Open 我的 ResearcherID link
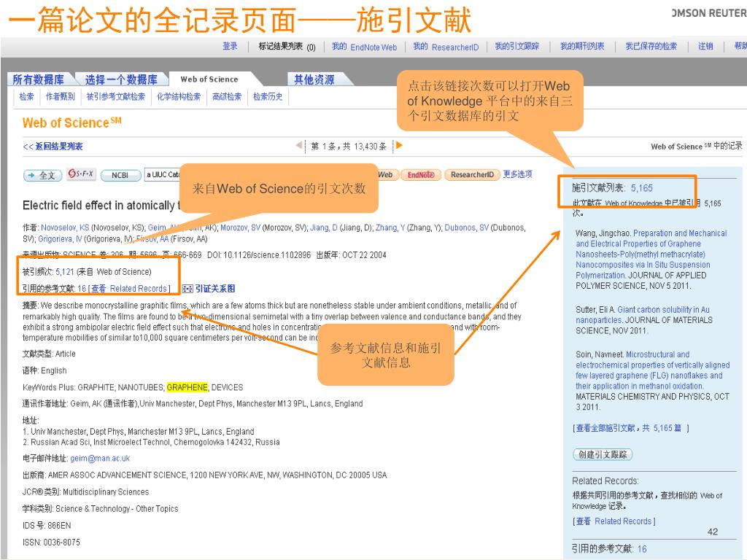This screenshot has width=747, height=560. 446,47
